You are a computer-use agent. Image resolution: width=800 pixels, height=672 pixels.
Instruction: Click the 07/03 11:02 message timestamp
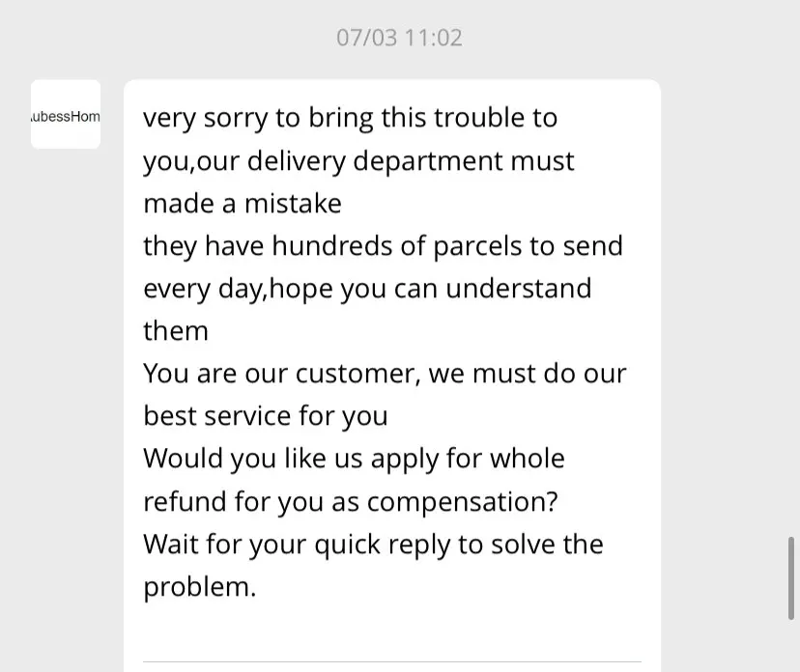click(x=399, y=38)
